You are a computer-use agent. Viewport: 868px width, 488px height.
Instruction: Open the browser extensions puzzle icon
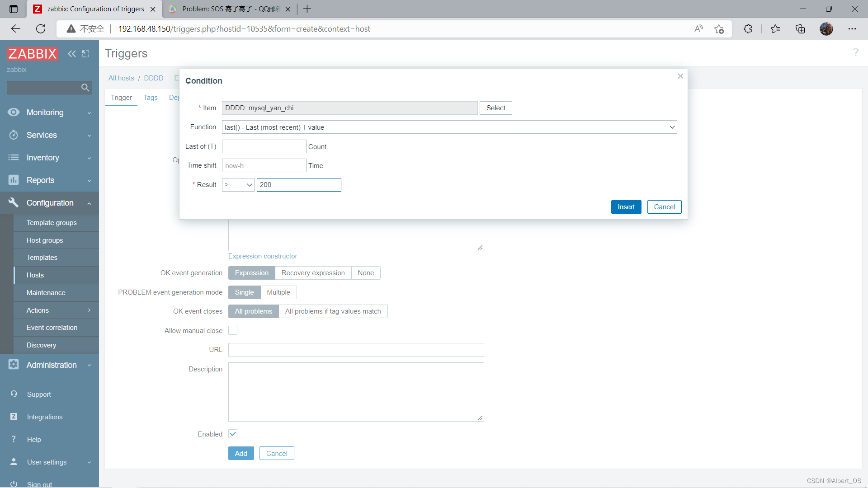tap(748, 29)
